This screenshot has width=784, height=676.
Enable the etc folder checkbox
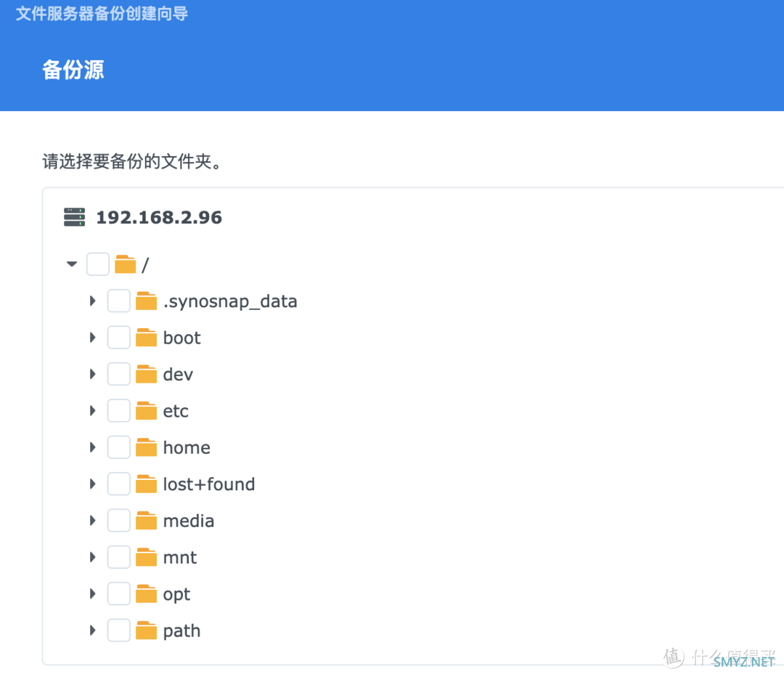pos(119,410)
